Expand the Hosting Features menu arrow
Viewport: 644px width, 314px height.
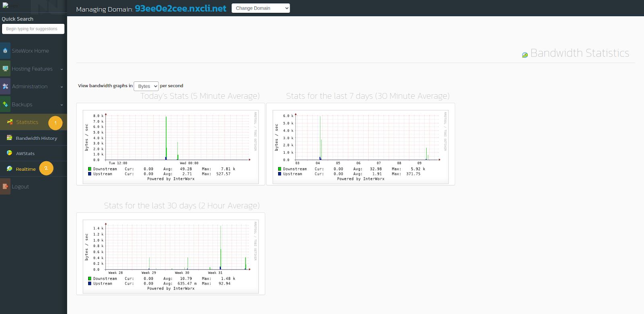[x=62, y=69]
